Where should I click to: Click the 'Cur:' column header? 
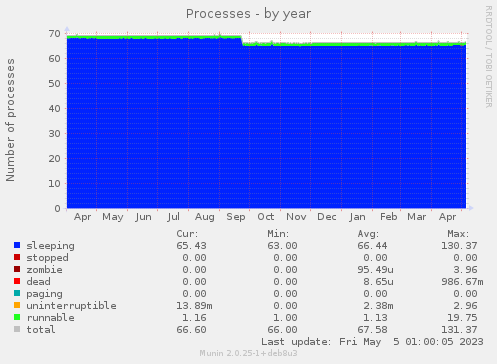187,234
